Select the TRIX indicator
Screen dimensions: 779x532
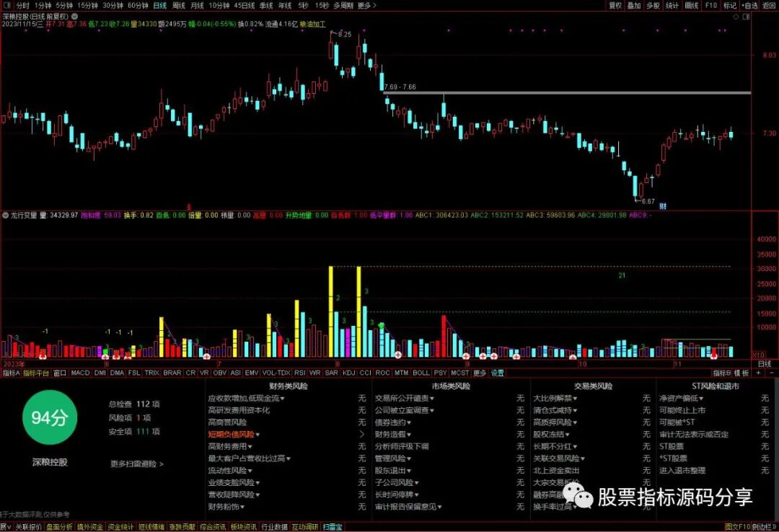pyautogui.click(x=151, y=373)
